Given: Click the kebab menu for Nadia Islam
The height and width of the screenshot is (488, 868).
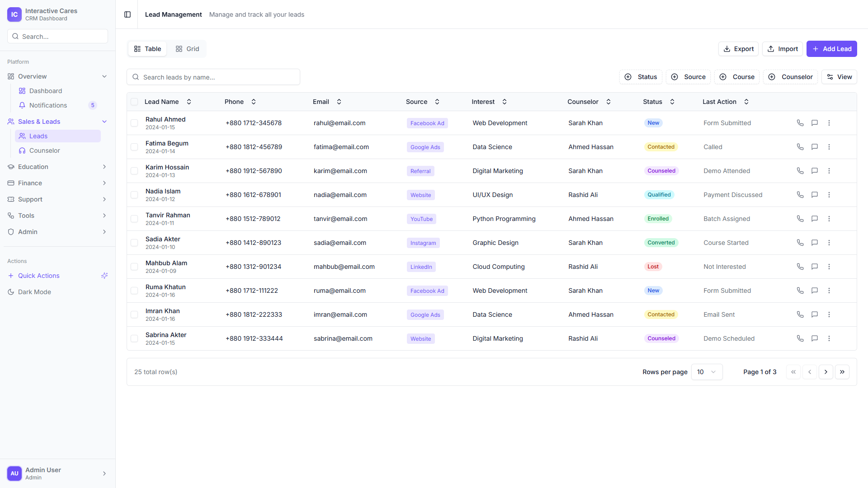Looking at the screenshot, I should [829, 195].
